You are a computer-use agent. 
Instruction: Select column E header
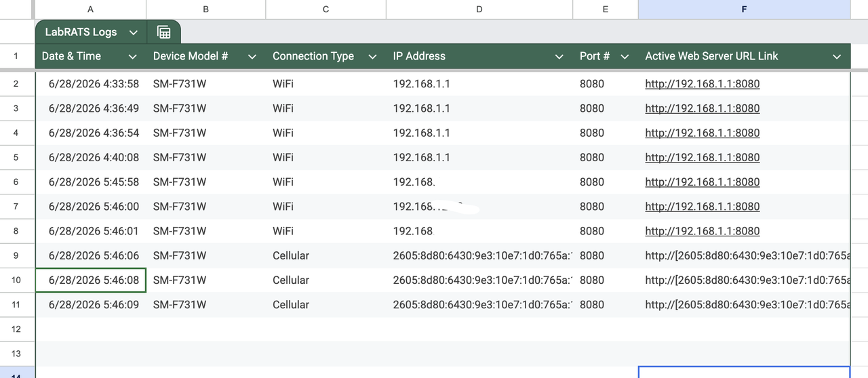(605, 9)
